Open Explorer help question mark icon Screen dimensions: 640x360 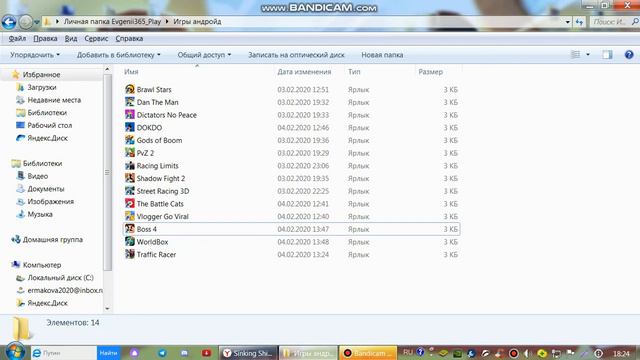tap(629, 55)
